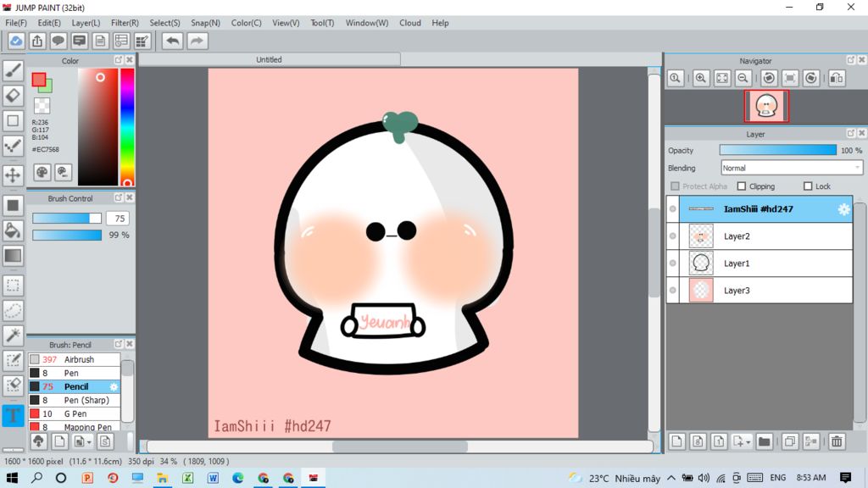Pick the Gradient tool
Viewport: 868px width, 488px height.
(x=13, y=255)
